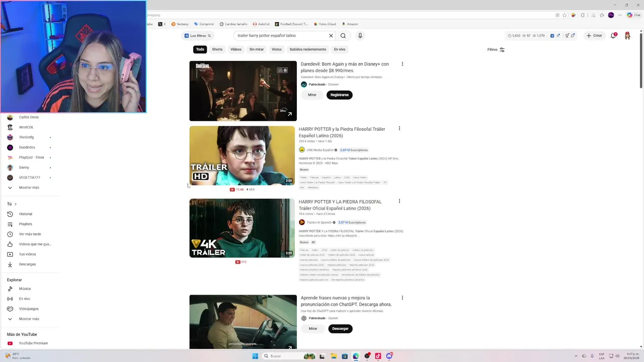644x362 pixels.
Task: Select the Videos filter chip
Action: pos(236,49)
